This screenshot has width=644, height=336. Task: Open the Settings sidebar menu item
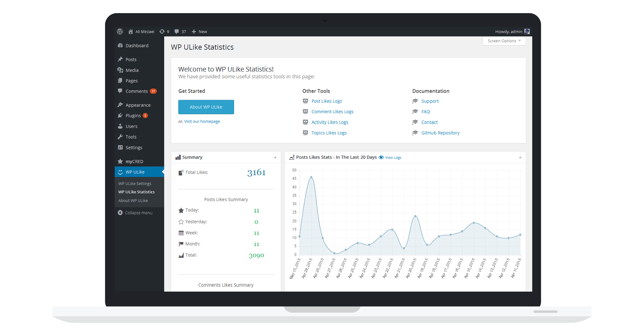coord(134,148)
